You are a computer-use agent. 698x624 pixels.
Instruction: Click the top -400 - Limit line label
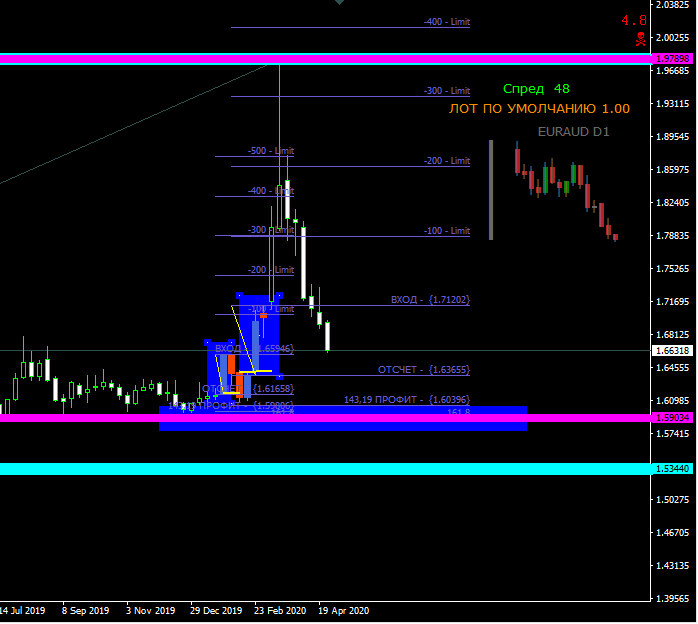[447, 22]
